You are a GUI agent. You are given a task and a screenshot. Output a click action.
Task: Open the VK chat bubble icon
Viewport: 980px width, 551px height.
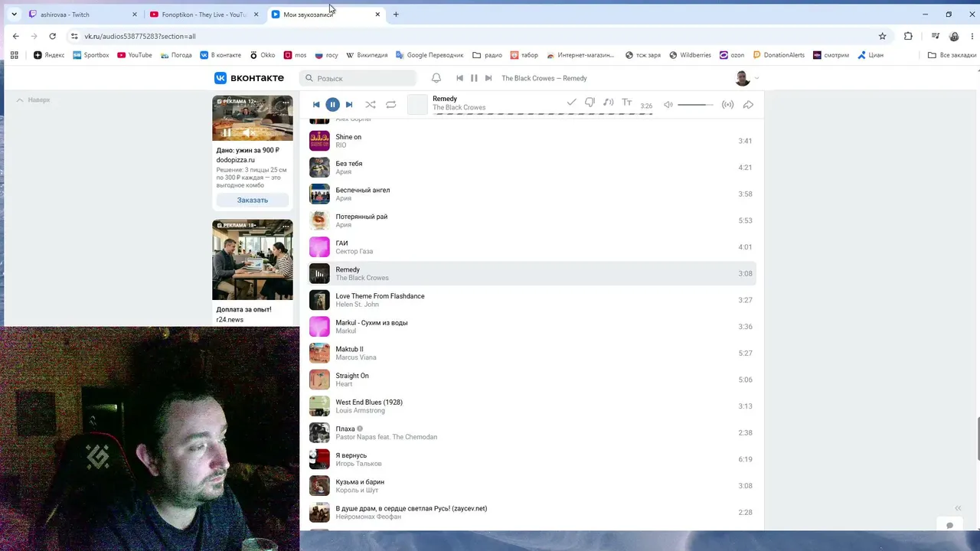(x=949, y=525)
